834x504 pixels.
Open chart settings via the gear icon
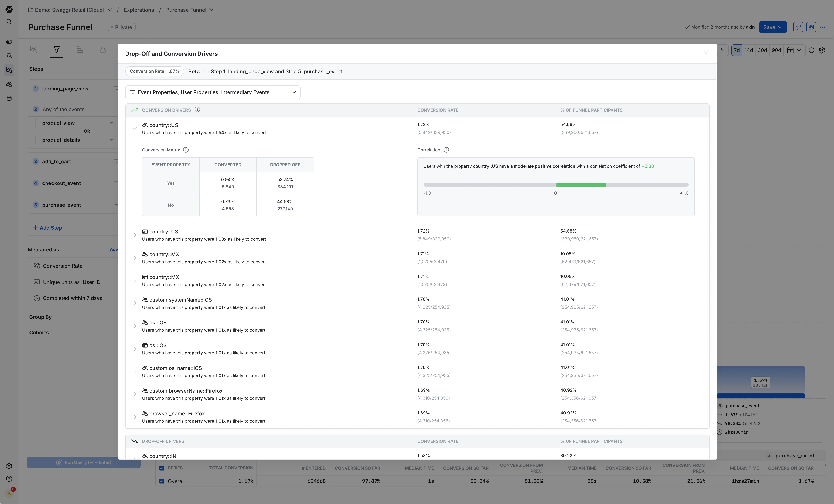(822, 50)
